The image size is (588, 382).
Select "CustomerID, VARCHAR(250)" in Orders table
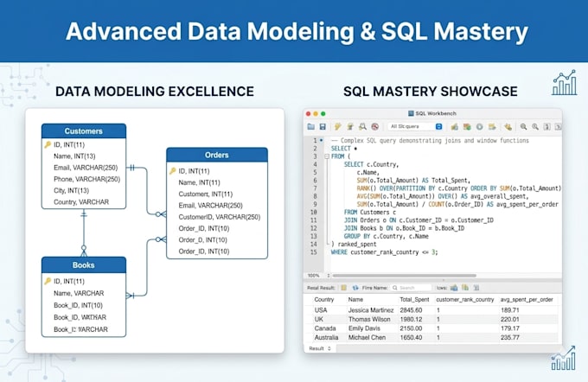point(220,217)
